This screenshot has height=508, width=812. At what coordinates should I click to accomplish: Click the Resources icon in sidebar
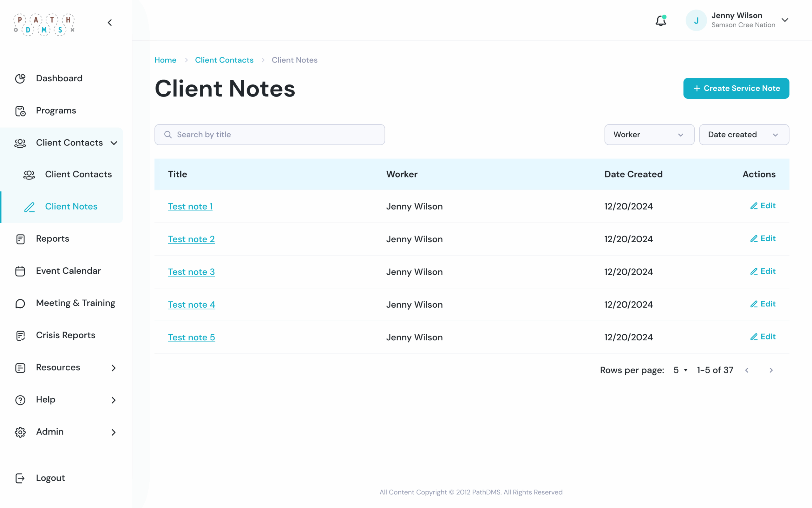coord(20,368)
